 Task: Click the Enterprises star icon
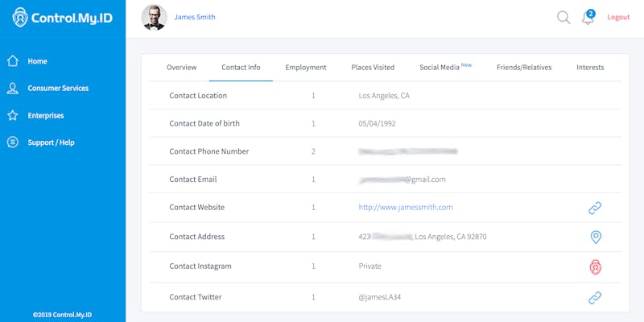[x=13, y=115]
